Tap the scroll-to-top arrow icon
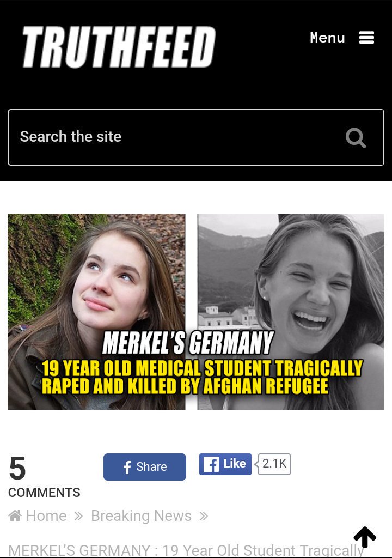392x558 pixels. [x=365, y=537]
